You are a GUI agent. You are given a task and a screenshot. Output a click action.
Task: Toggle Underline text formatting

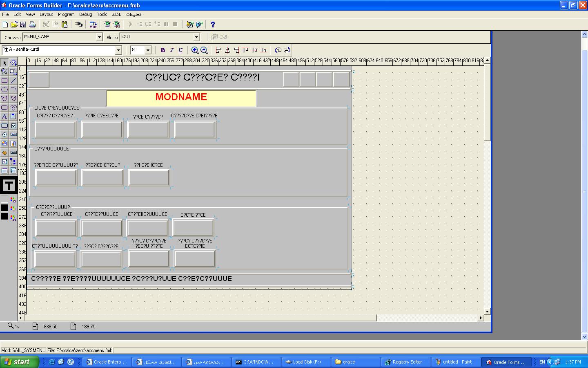coord(180,50)
